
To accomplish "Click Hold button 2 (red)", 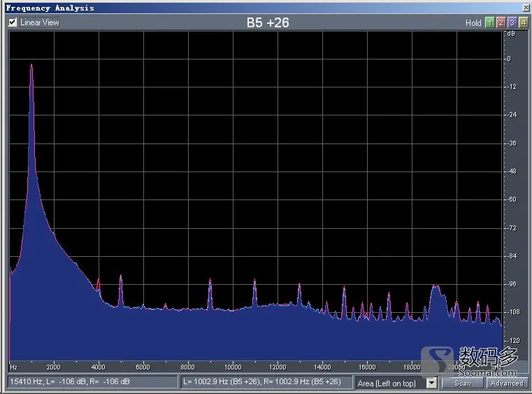I will pyautogui.click(x=501, y=23).
